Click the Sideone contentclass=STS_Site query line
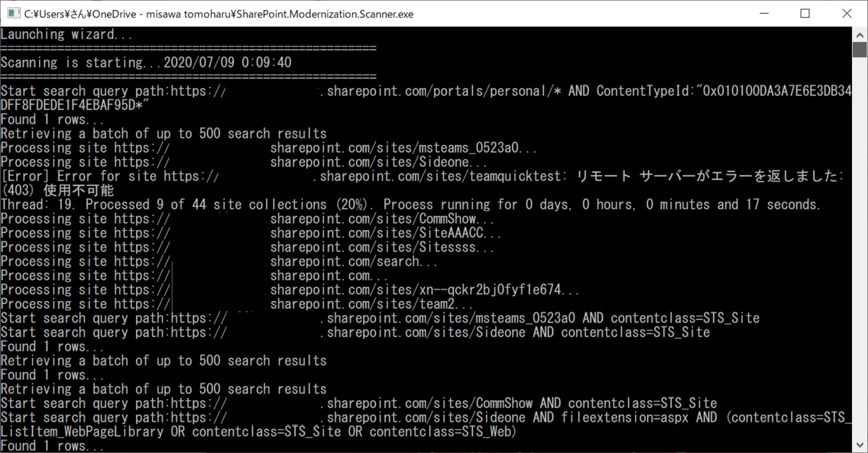 (x=355, y=332)
